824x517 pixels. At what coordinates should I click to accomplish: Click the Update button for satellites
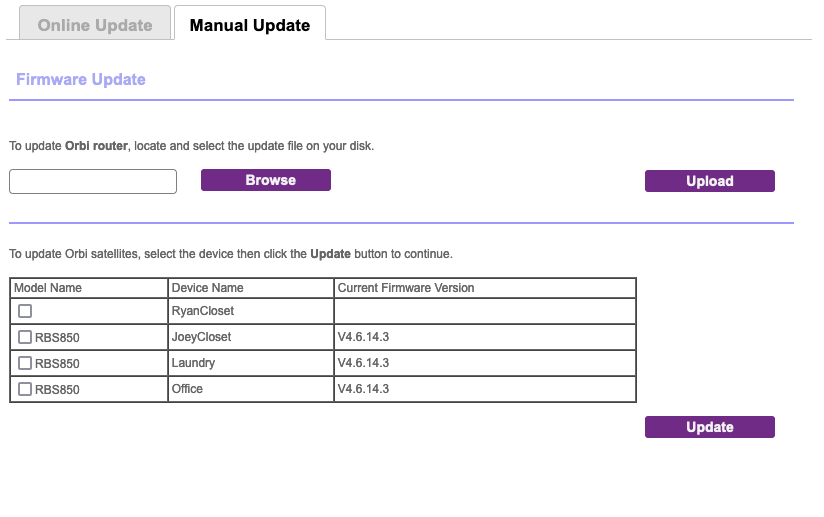click(x=709, y=427)
